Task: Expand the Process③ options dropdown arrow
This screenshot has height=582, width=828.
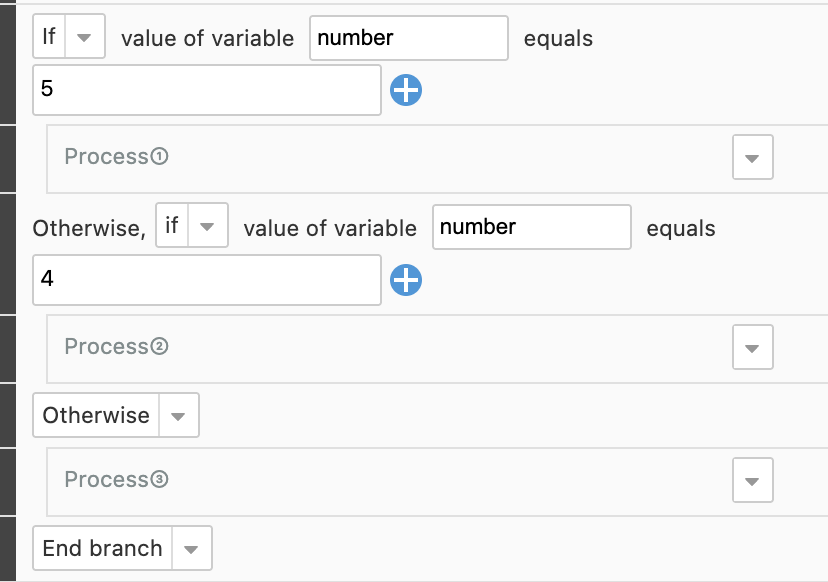Action: coord(752,481)
